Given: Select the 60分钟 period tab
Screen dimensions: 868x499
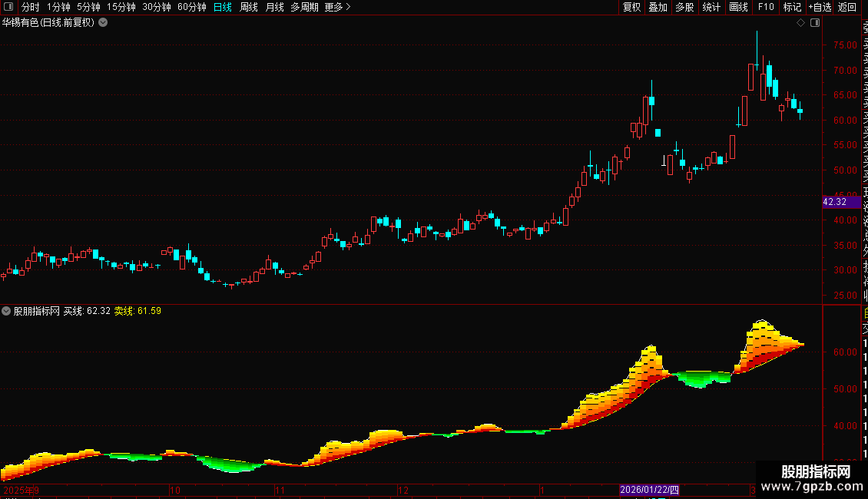Looking at the screenshot, I should pyautogui.click(x=191, y=7).
